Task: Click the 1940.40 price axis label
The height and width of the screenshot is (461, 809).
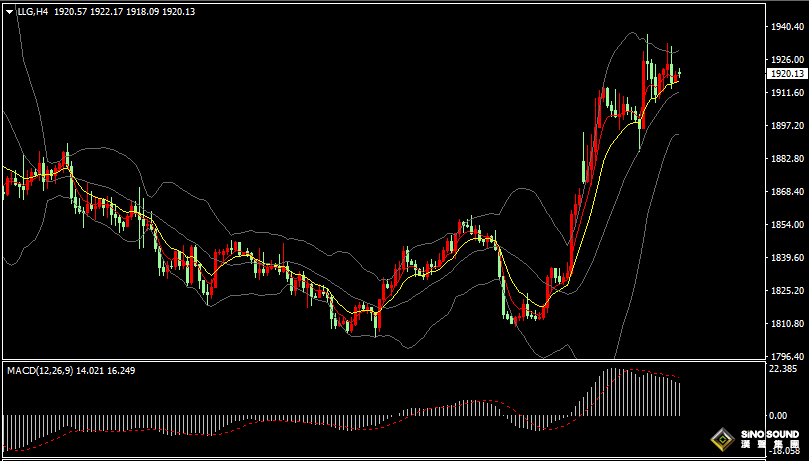Action: (786, 26)
